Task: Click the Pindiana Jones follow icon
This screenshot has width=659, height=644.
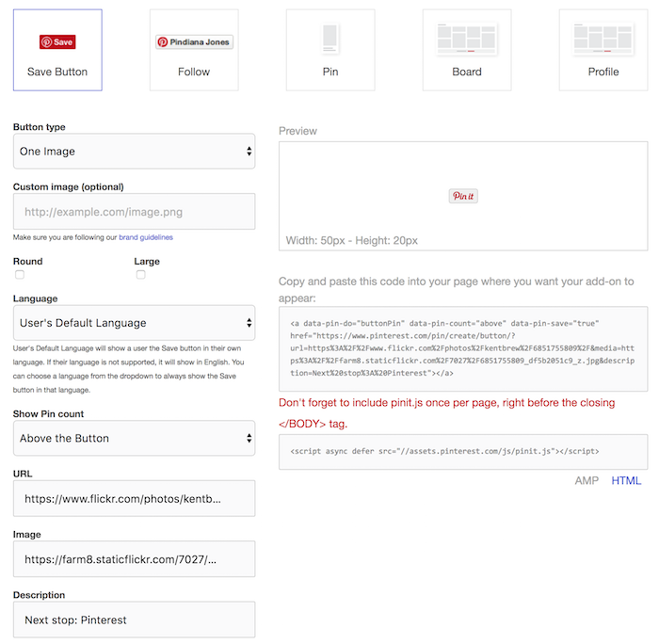Action: click(x=194, y=42)
